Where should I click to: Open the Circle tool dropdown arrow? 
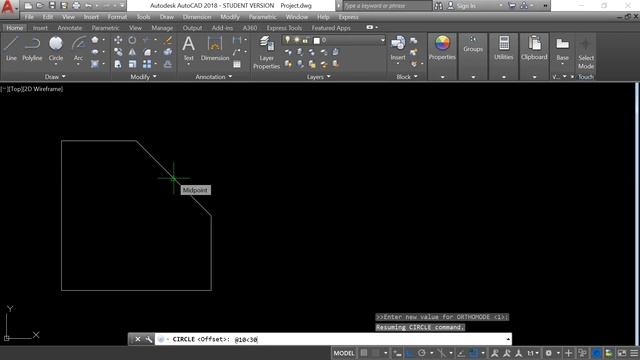coord(56,64)
